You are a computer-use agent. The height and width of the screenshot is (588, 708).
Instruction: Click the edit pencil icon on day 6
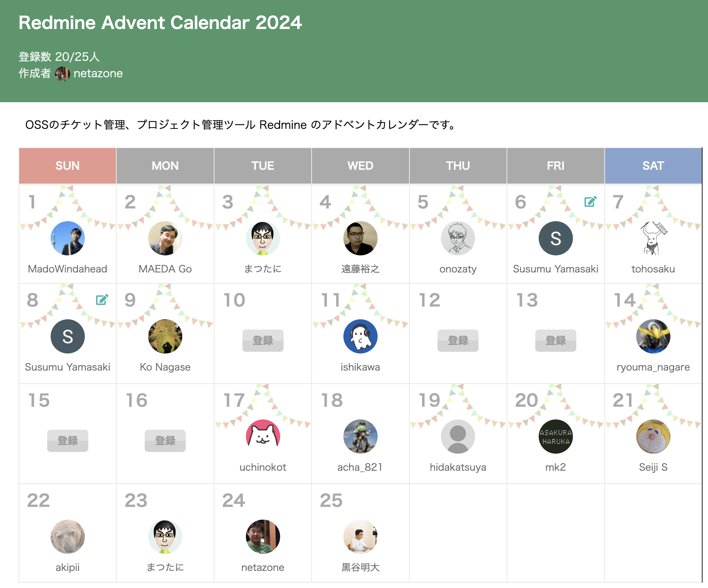point(590,202)
